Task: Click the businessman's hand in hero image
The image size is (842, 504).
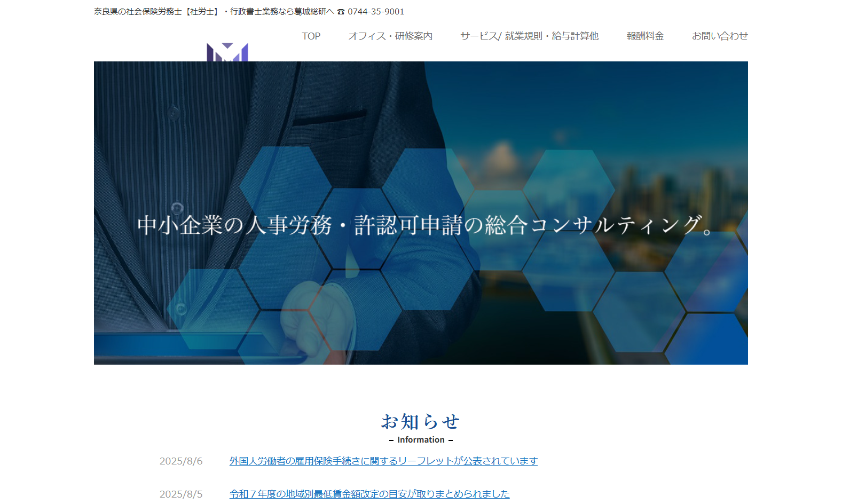Action: (x=315, y=315)
